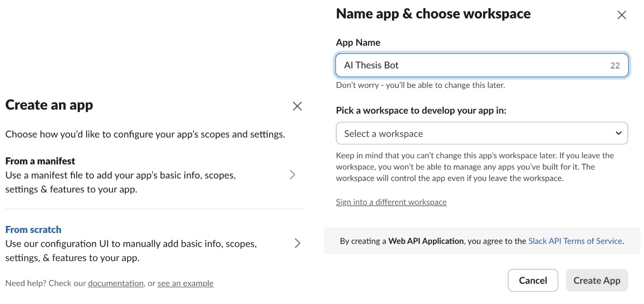Click the character counter showing 22
644x304 pixels.
(x=615, y=66)
